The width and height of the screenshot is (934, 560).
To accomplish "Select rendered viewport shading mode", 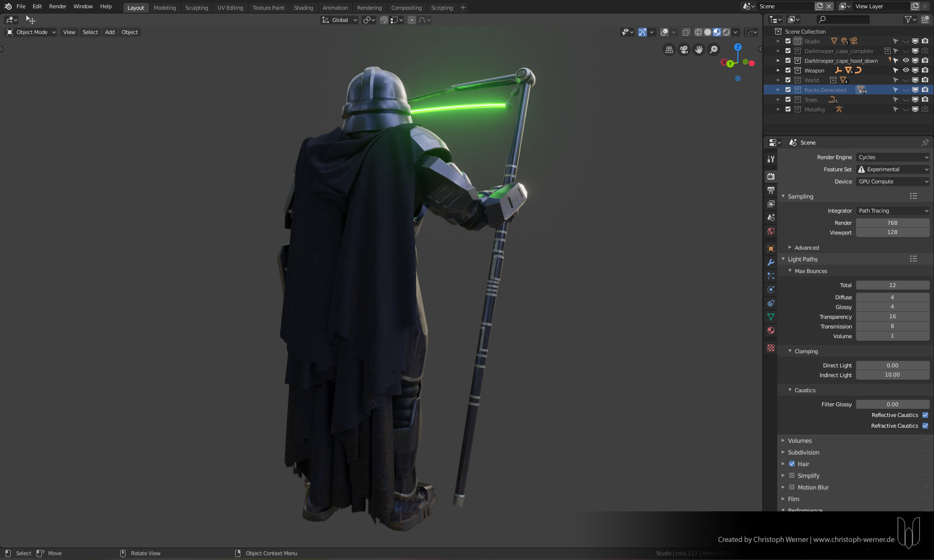I will tap(726, 32).
